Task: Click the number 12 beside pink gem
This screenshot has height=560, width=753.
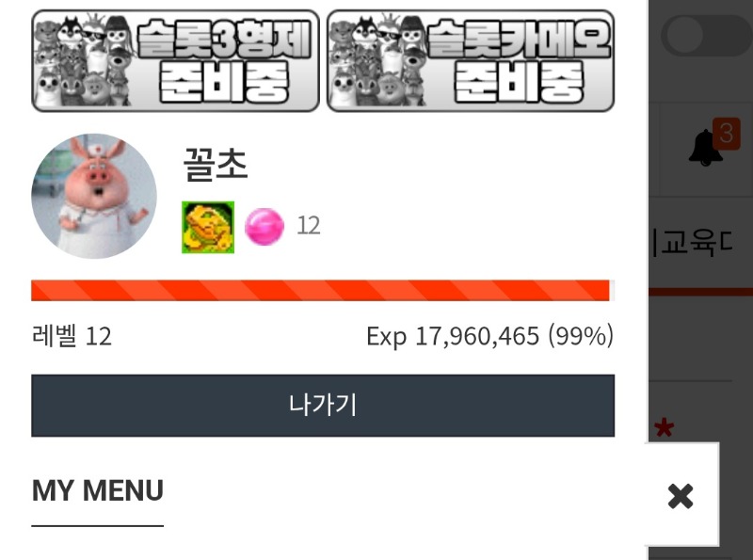Action: [309, 225]
